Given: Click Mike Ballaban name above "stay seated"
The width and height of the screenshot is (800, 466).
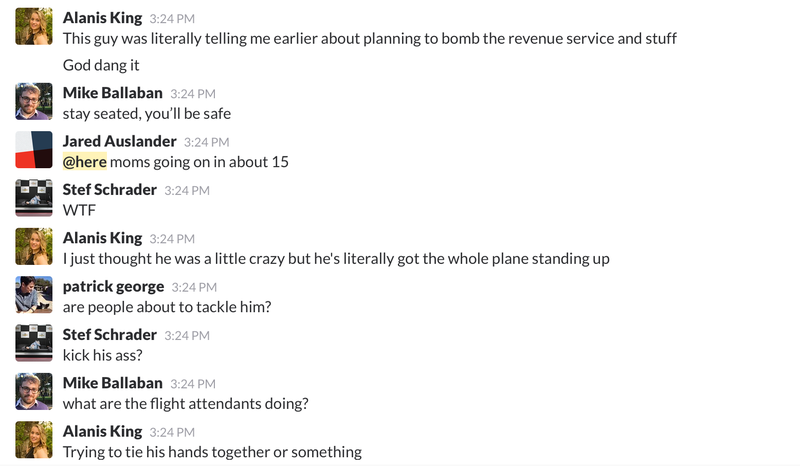Looking at the screenshot, I should (x=113, y=93).
